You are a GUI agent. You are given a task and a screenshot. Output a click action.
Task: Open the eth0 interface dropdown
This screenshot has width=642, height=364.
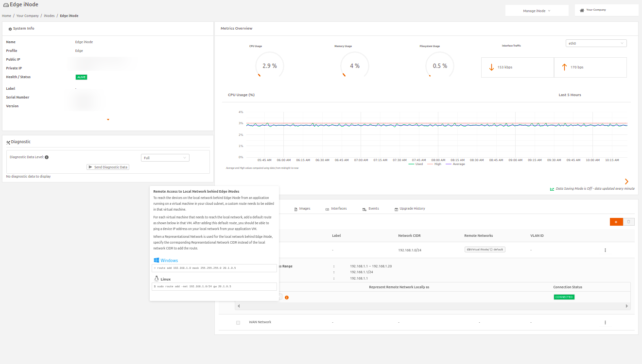[x=596, y=43]
